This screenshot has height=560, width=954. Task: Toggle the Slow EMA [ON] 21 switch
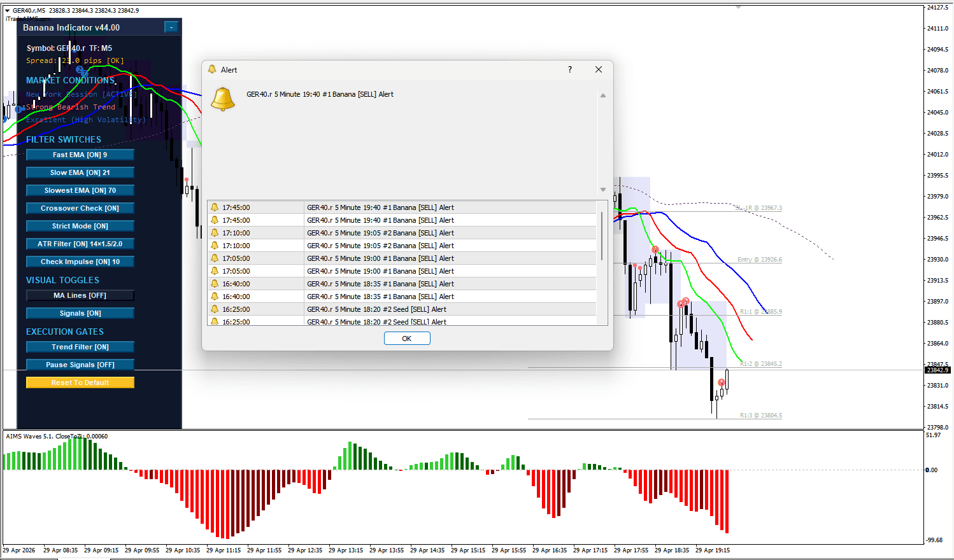pyautogui.click(x=80, y=172)
